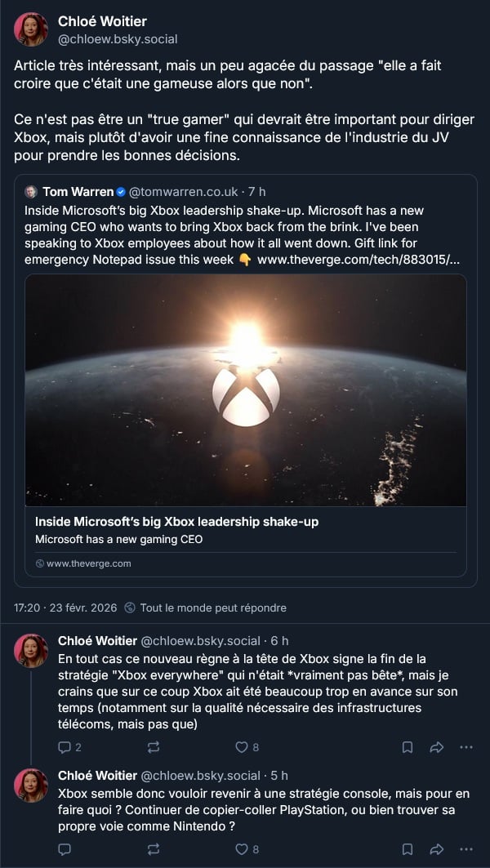Open more options on the 5 h reply
490x868 pixels.
point(466,849)
